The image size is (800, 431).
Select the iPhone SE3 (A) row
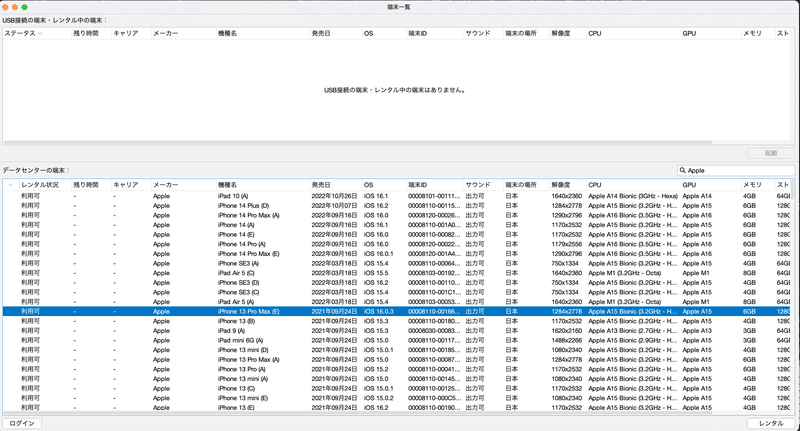pyautogui.click(x=396, y=263)
